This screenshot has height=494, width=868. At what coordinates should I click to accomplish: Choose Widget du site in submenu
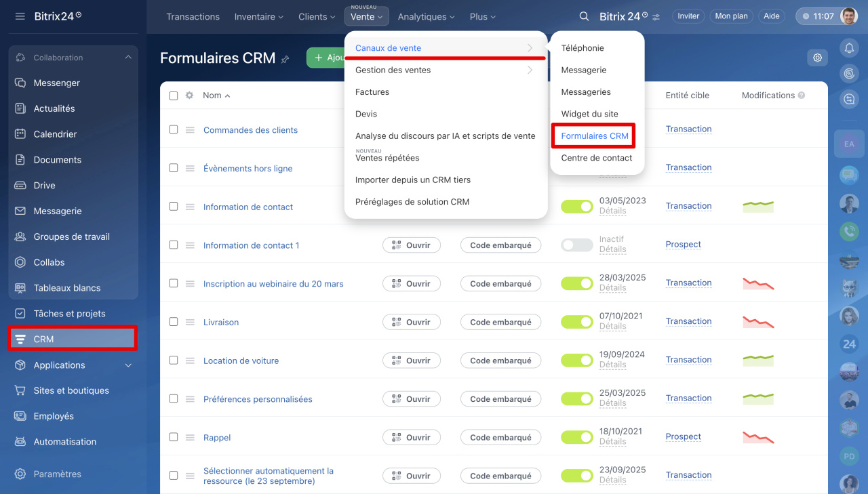(x=589, y=114)
